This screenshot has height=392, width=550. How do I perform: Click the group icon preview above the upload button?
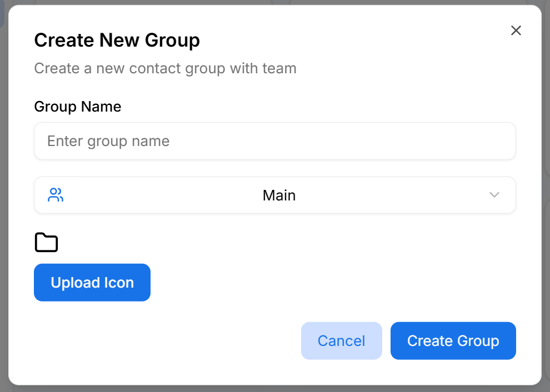coord(46,242)
